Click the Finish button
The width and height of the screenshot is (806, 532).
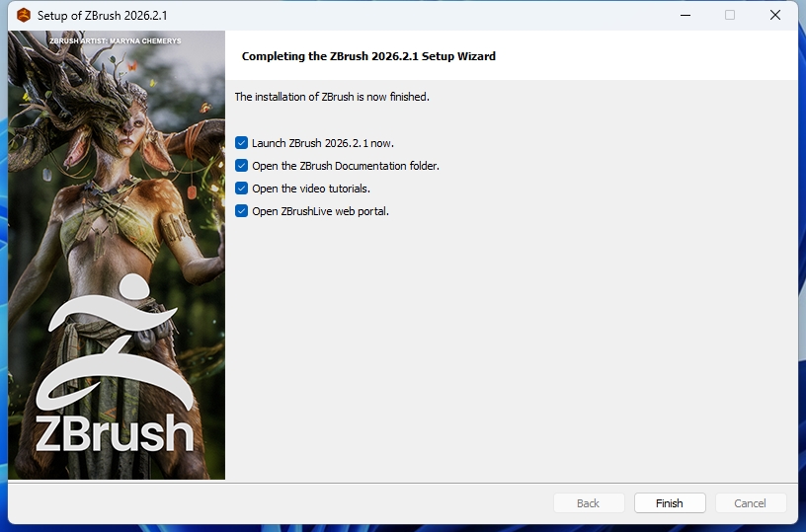coord(670,503)
